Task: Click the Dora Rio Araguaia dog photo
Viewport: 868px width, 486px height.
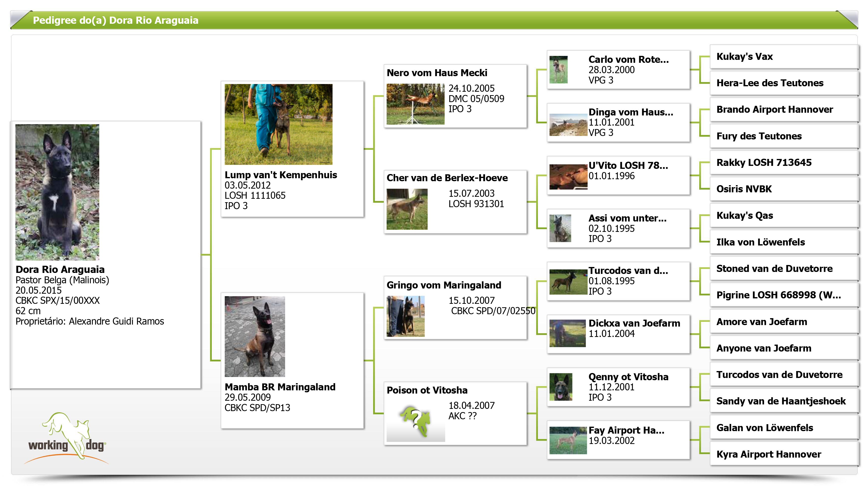Action: (57, 192)
